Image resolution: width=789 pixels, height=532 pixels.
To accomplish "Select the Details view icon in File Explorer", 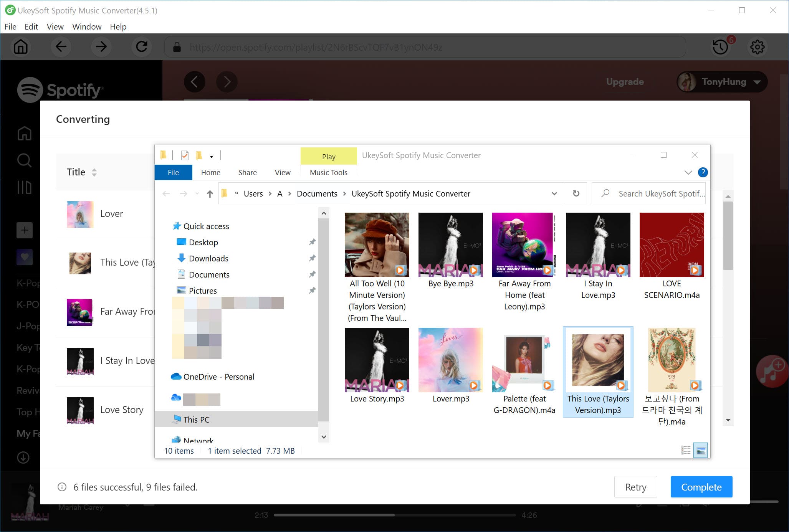I will tap(686, 450).
